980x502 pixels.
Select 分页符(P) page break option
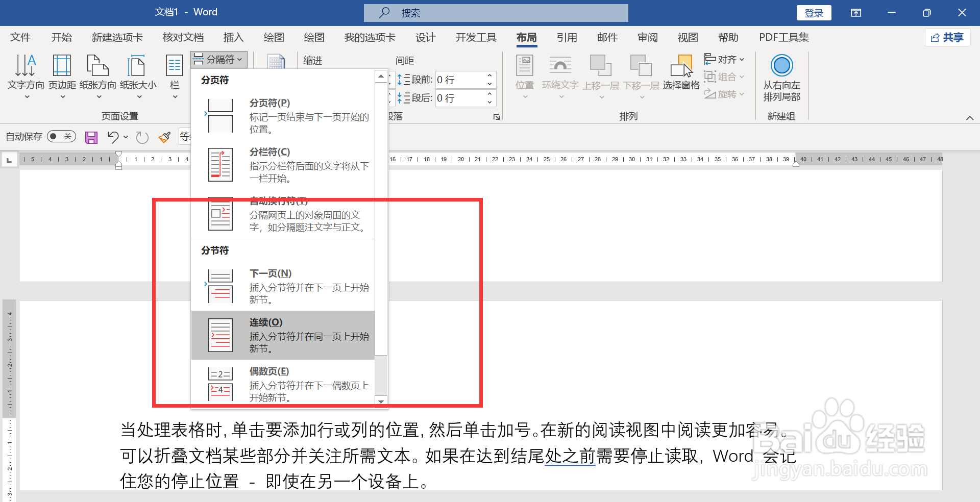[x=283, y=116]
